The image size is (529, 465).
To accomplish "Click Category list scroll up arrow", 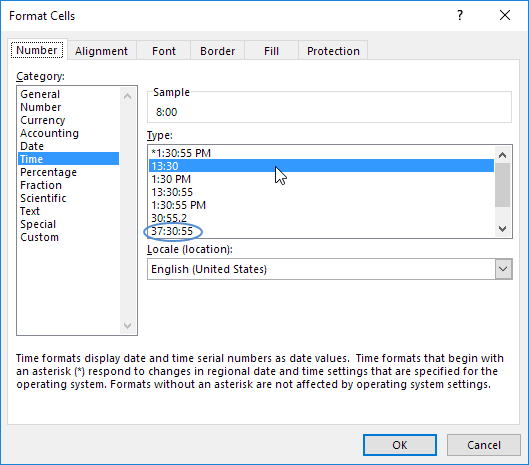I will coord(128,96).
